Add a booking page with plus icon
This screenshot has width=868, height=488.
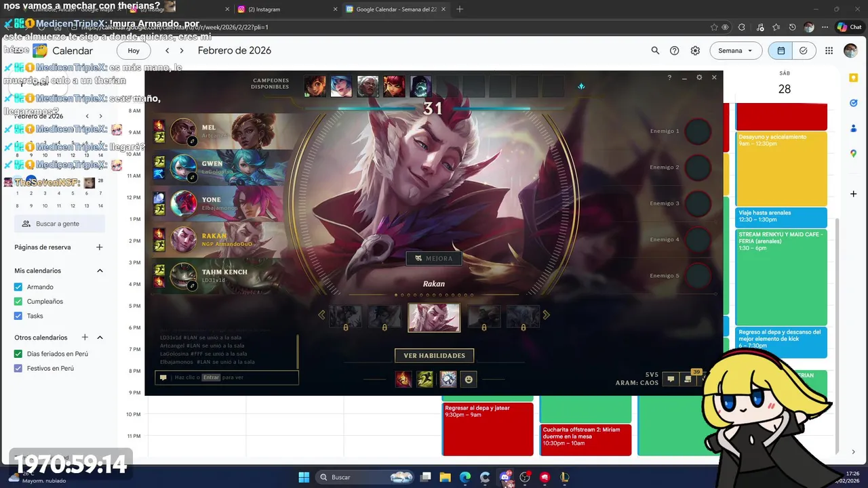pos(99,247)
